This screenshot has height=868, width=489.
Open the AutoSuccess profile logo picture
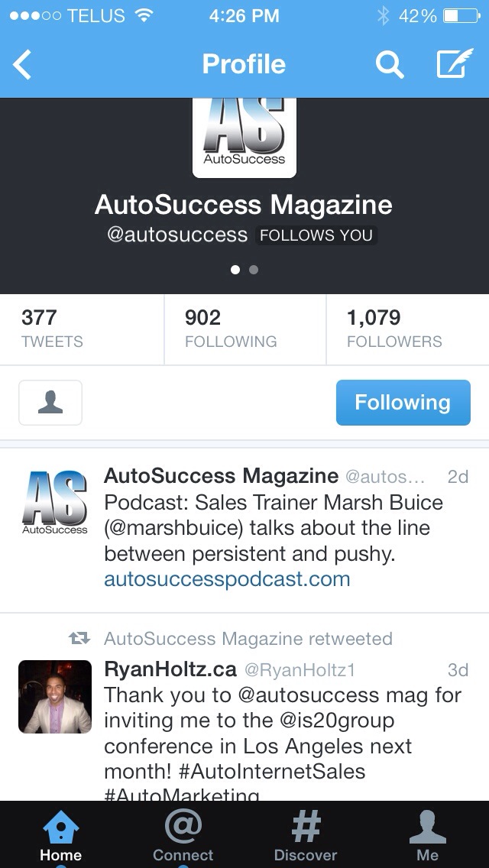click(x=244, y=138)
